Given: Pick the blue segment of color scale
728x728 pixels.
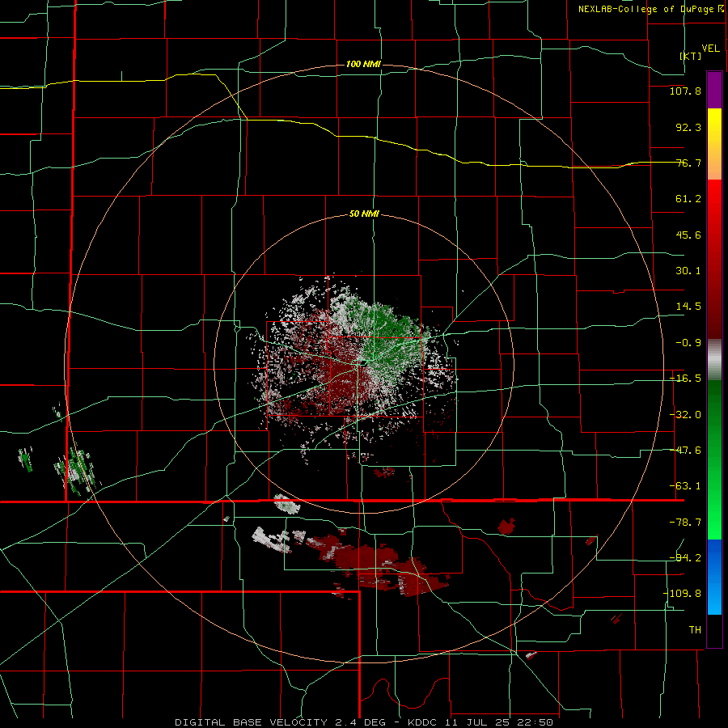Looking at the screenshot, I should [x=714, y=576].
